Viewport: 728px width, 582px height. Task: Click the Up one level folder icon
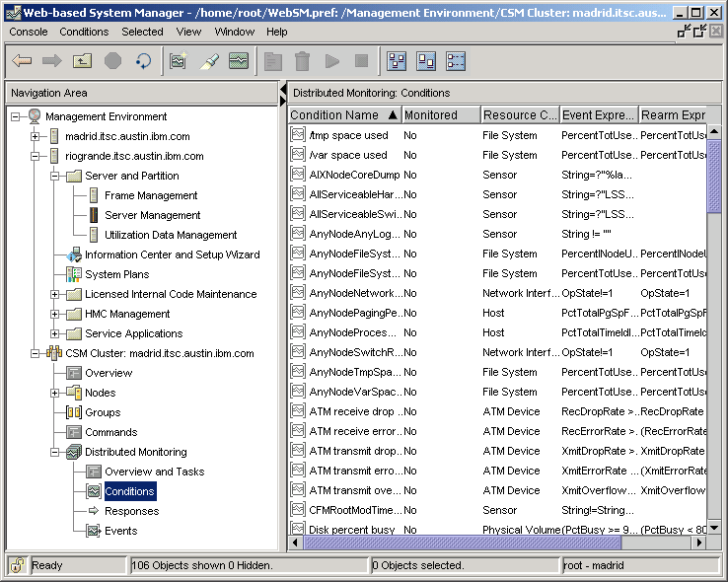point(82,61)
